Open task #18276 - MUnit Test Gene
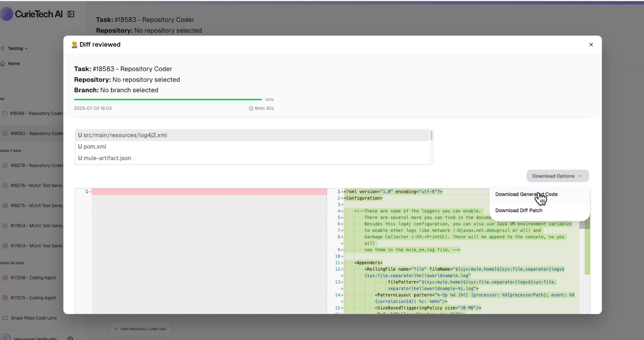The width and height of the screenshot is (644, 340). [x=37, y=185]
